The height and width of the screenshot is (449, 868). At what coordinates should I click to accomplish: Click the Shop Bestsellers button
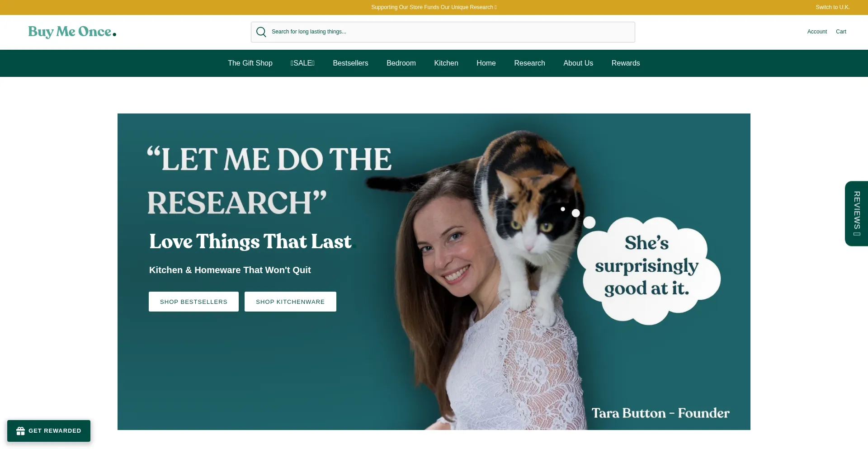click(x=193, y=302)
